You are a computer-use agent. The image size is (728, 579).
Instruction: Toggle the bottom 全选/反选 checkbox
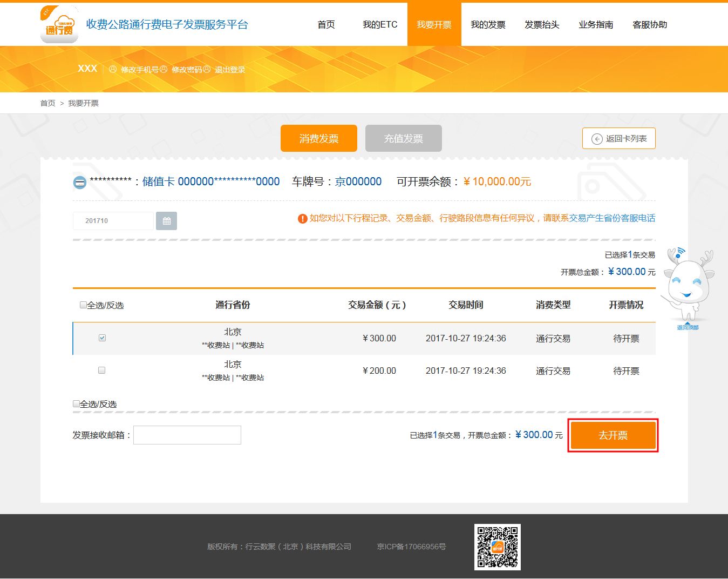pos(76,404)
